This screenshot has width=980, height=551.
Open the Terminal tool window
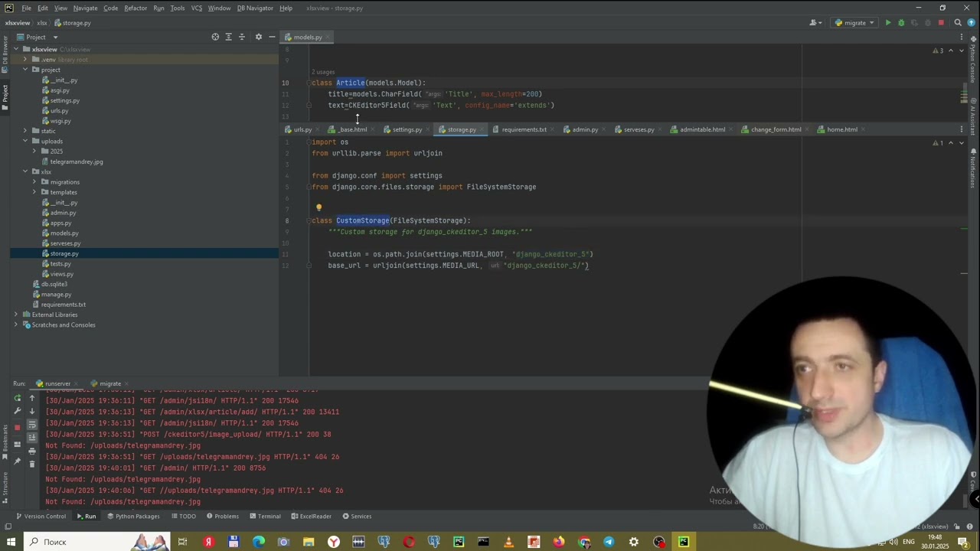(264, 517)
